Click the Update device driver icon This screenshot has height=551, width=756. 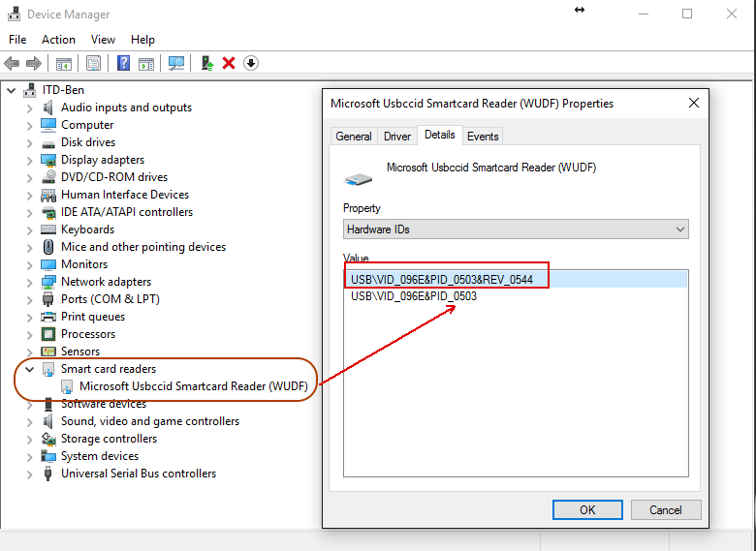[x=207, y=63]
